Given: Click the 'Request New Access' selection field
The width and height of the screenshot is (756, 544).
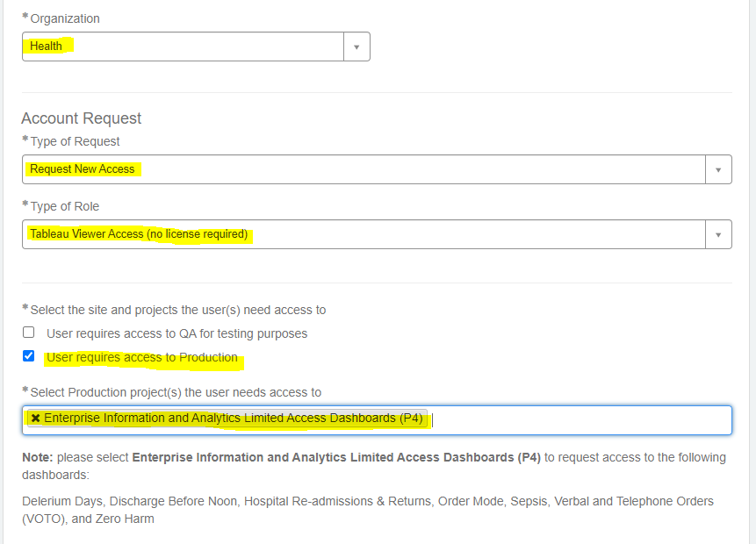Looking at the screenshot, I should [364, 169].
